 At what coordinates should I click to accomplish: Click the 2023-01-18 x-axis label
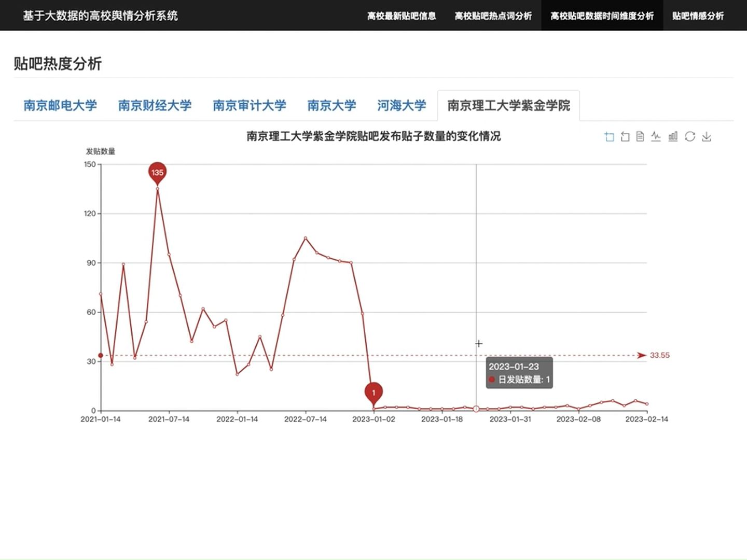point(442,419)
